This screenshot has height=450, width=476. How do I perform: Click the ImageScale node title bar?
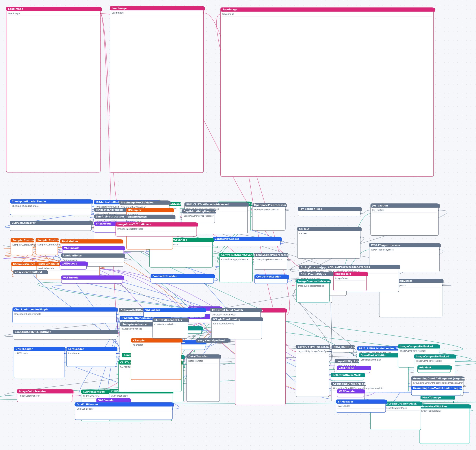tap(351, 274)
